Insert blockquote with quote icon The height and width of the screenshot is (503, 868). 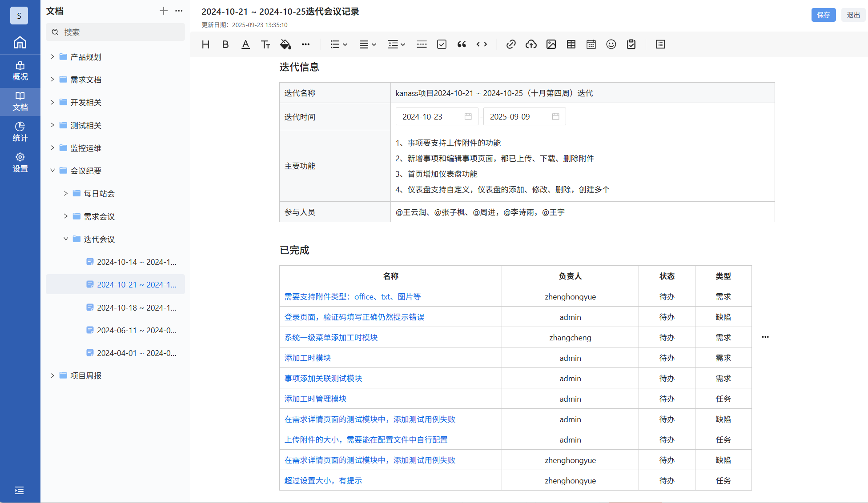coord(462,44)
